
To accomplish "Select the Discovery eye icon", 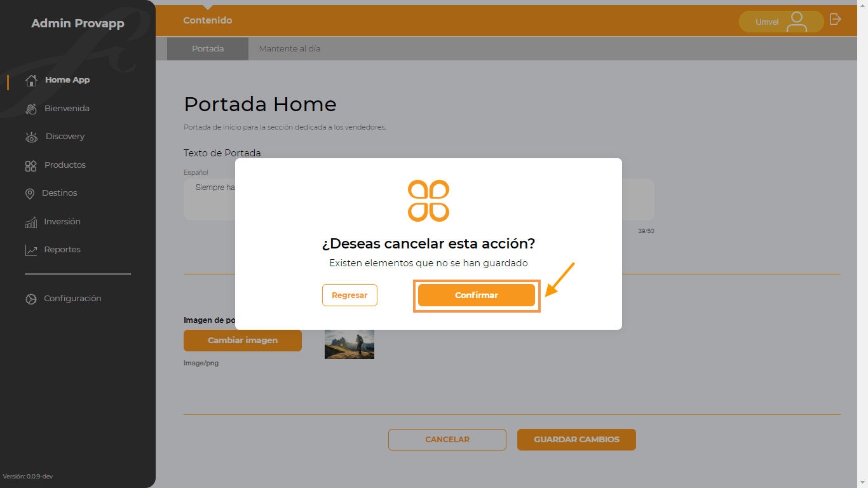I will click(31, 137).
